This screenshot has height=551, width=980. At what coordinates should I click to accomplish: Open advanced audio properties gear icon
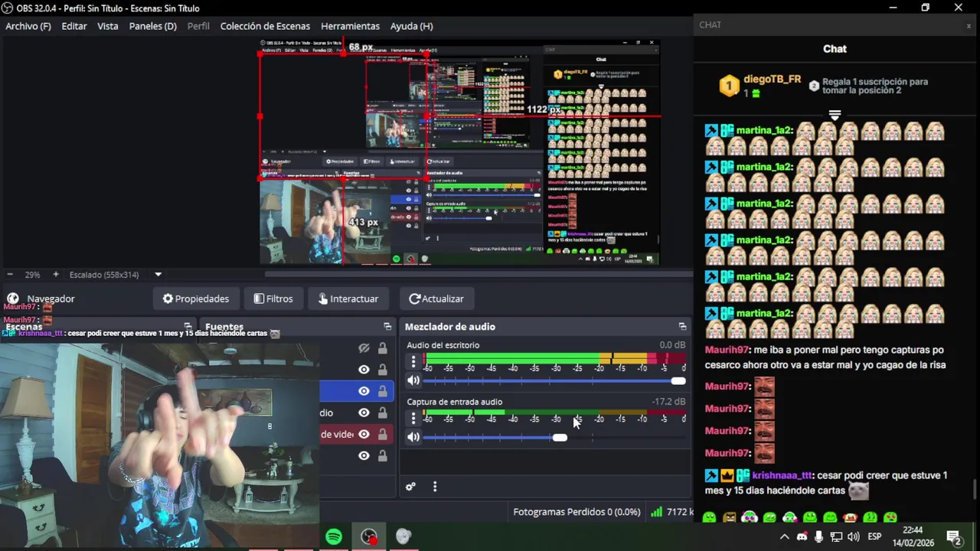pyautogui.click(x=410, y=487)
